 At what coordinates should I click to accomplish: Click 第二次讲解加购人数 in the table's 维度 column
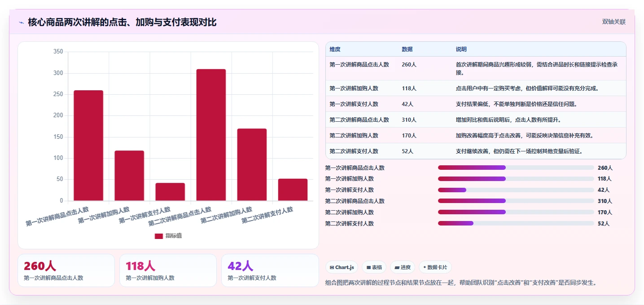(x=354, y=136)
